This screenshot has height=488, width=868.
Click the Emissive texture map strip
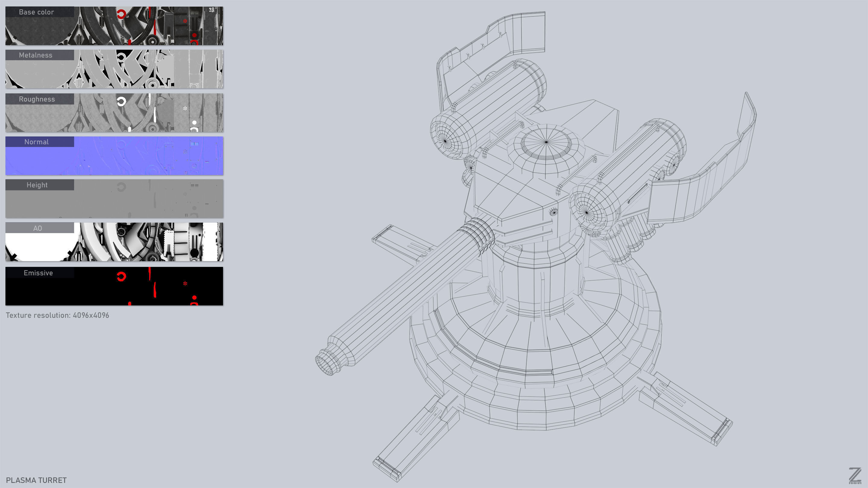point(114,286)
